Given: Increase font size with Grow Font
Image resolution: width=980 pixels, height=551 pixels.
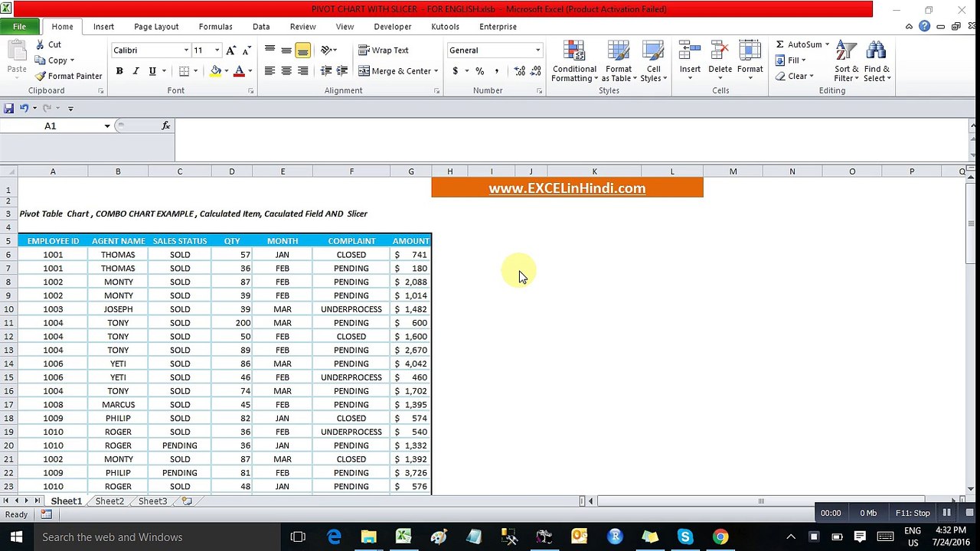Looking at the screenshot, I should 231,51.
